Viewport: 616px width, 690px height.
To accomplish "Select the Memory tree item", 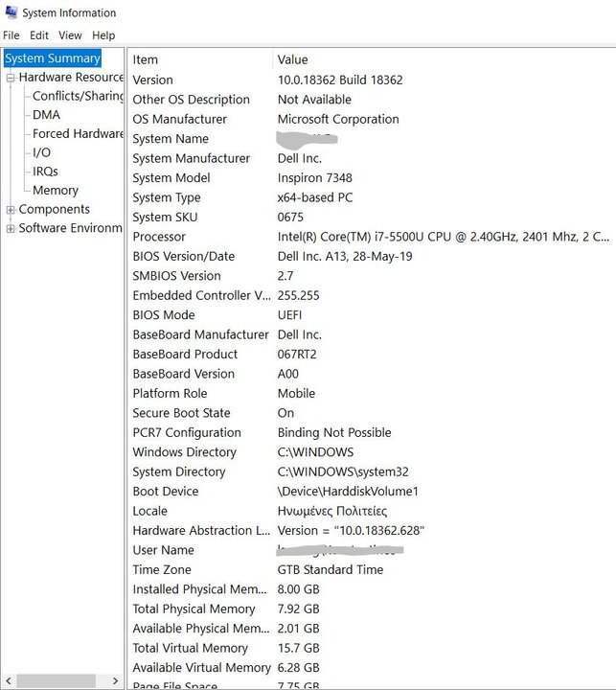I will (x=56, y=191).
